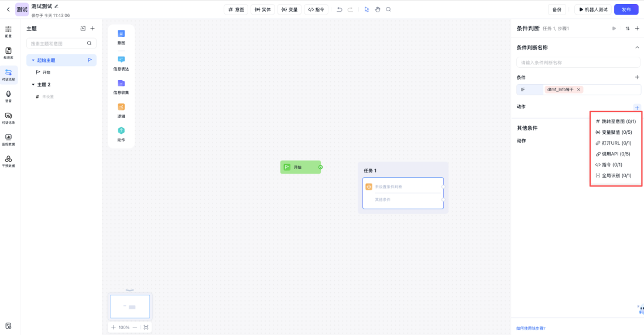This screenshot has height=335, width=644.
Task: Open the 变量 toolbar button
Action: click(290, 9)
